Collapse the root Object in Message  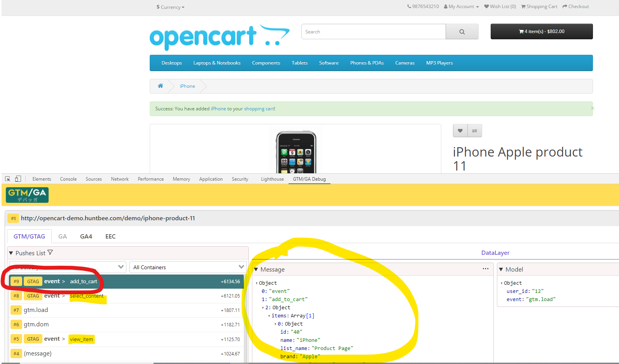point(257,283)
